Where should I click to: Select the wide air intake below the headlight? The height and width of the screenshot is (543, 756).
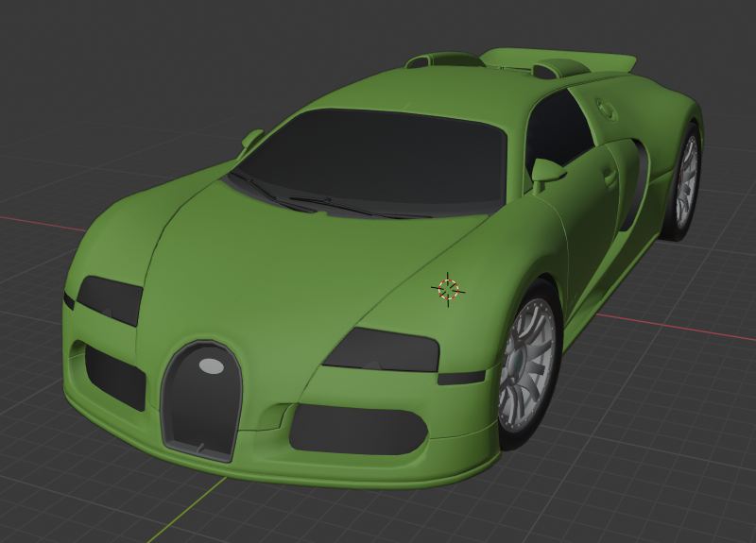click(x=359, y=431)
